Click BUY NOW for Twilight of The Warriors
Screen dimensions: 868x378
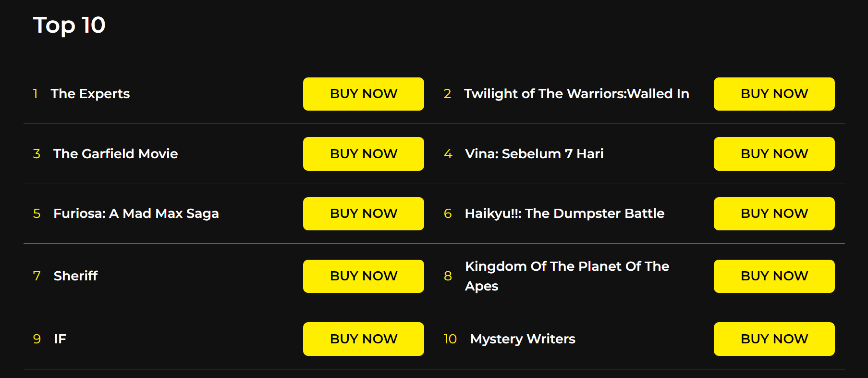(774, 94)
